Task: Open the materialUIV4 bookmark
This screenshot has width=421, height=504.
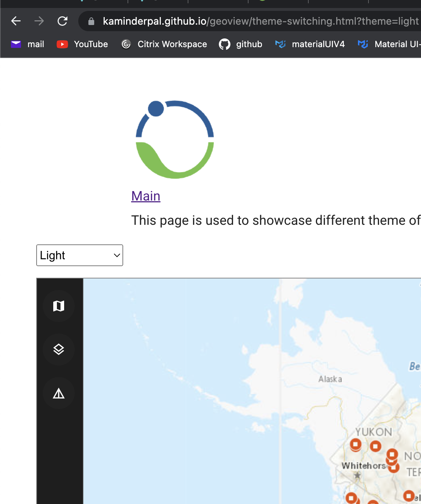Action: click(281, 44)
